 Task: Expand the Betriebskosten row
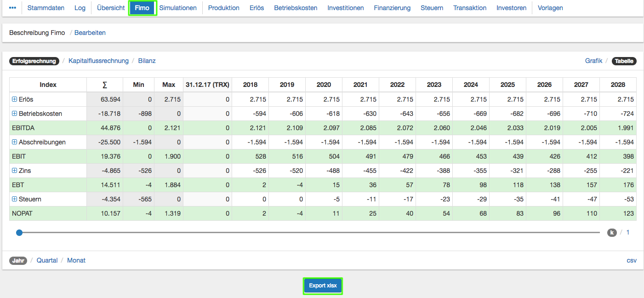(14, 114)
